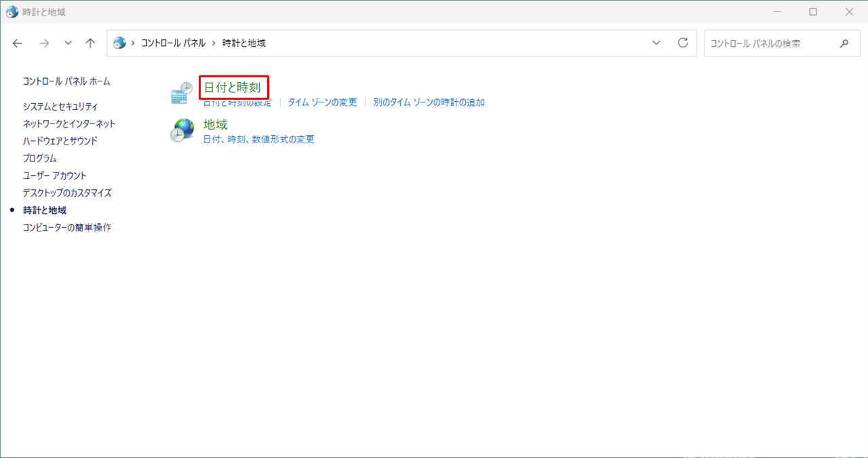
Task: Click the Region globe icon
Action: pos(181,130)
